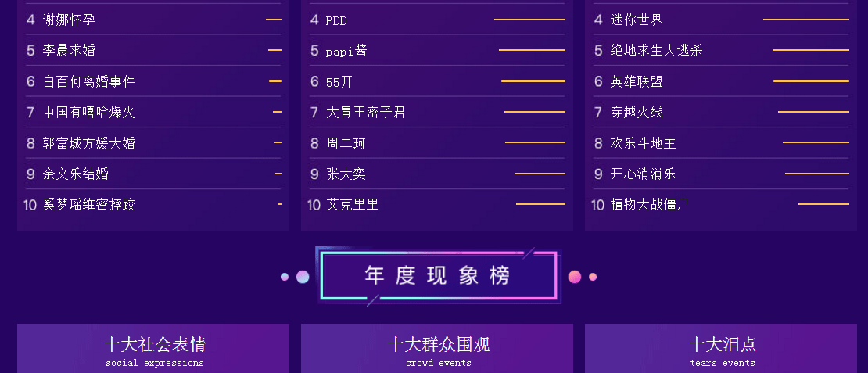868x373 pixels.
Task: Click the 植物大战僵尸 entry
Action: pos(721,205)
